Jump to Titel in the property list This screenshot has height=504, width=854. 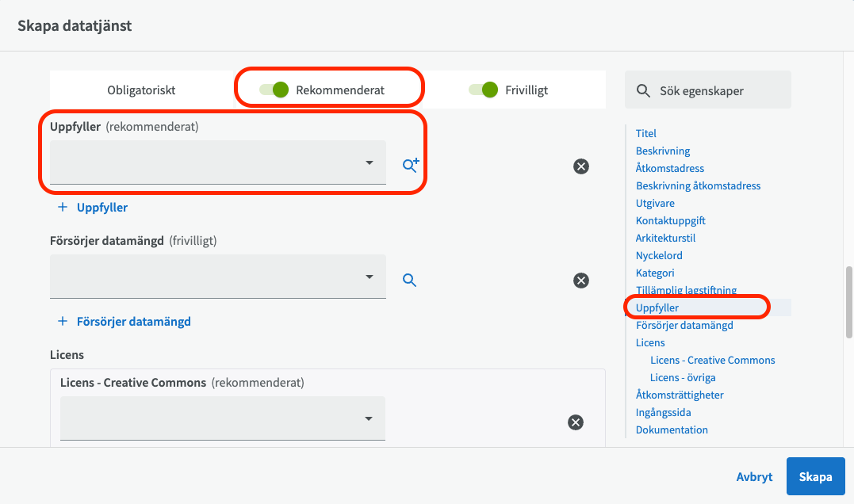click(646, 133)
